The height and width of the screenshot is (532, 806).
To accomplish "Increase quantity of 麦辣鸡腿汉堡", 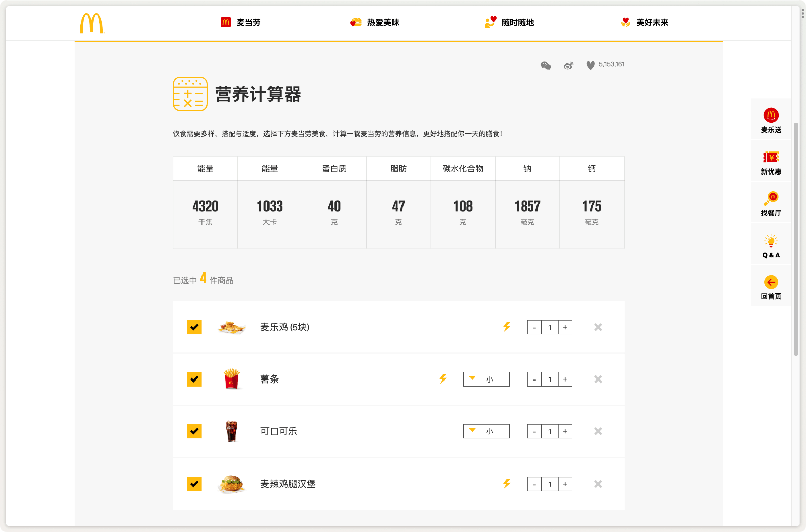I will pyautogui.click(x=565, y=484).
